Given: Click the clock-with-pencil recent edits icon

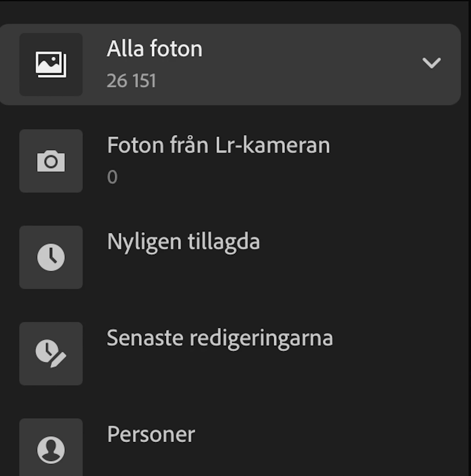Looking at the screenshot, I should [51, 354].
